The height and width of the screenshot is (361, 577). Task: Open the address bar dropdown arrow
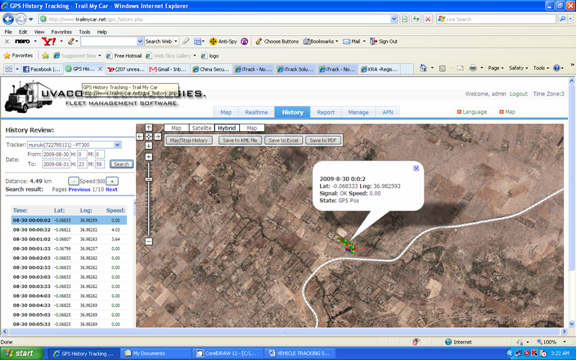coord(394,19)
